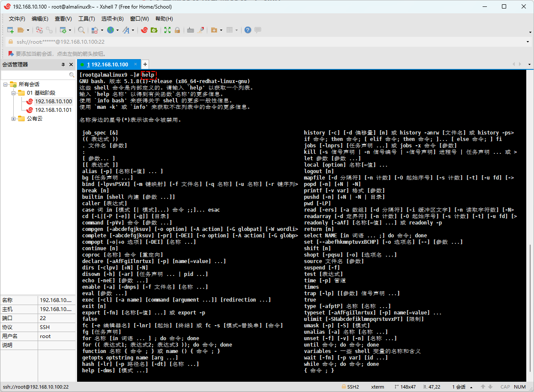The width and height of the screenshot is (534, 392).
Task: Click the New Session toolbar icon
Action: click(10, 30)
